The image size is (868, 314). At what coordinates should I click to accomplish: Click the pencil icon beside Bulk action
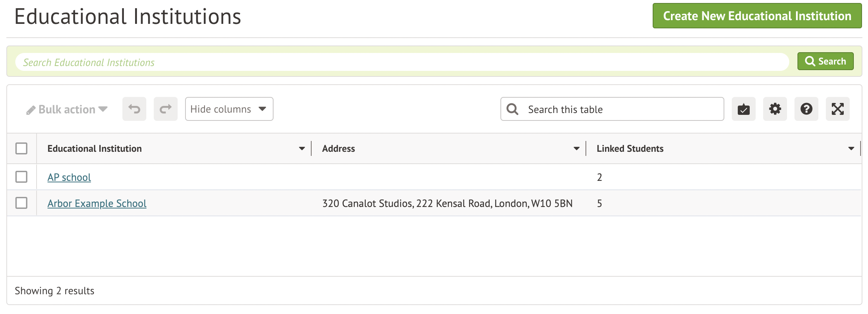pos(31,110)
